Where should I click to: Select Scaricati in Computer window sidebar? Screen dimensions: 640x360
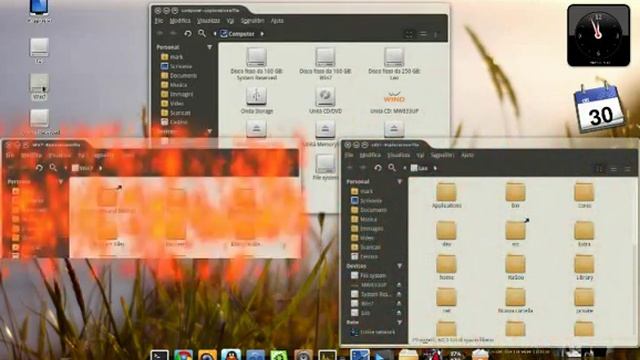[x=176, y=113]
